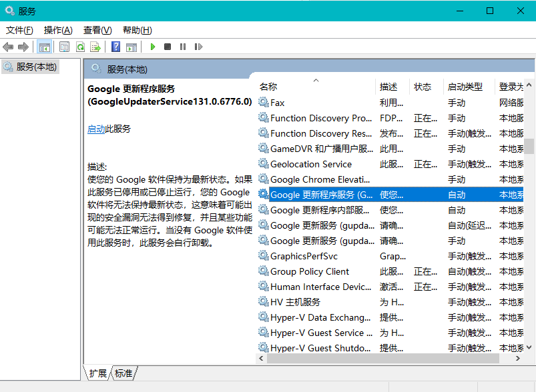Maximize the 服务 window
The image size is (536, 392).
point(490,11)
